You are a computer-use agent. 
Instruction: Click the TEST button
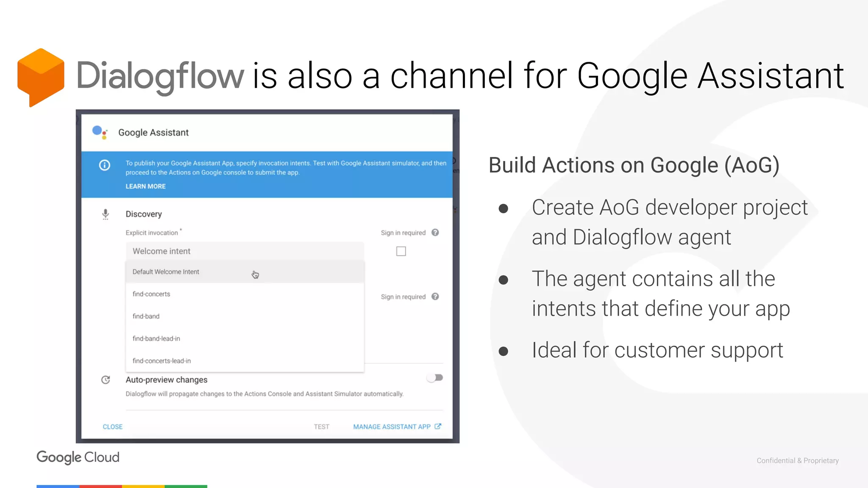coord(321,427)
